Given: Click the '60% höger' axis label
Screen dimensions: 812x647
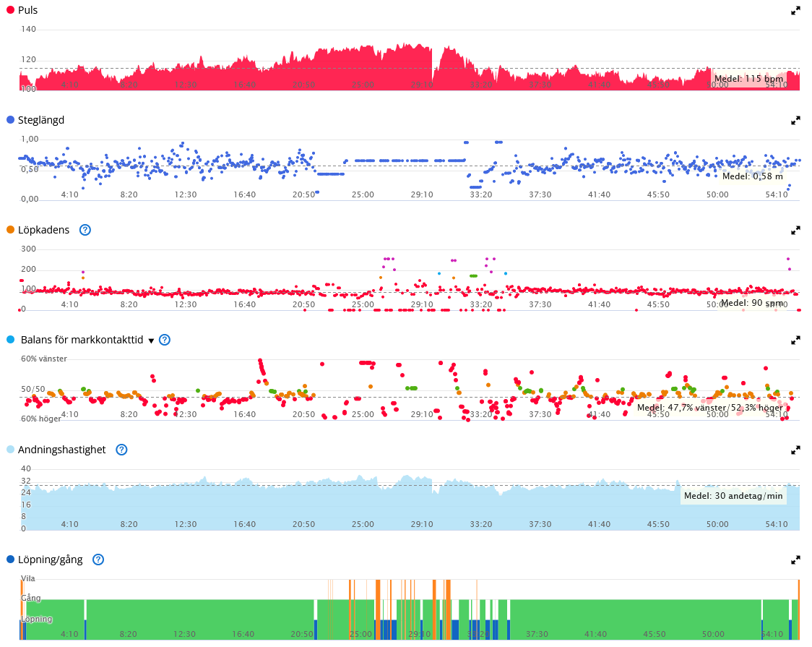Looking at the screenshot, I should [x=41, y=419].
